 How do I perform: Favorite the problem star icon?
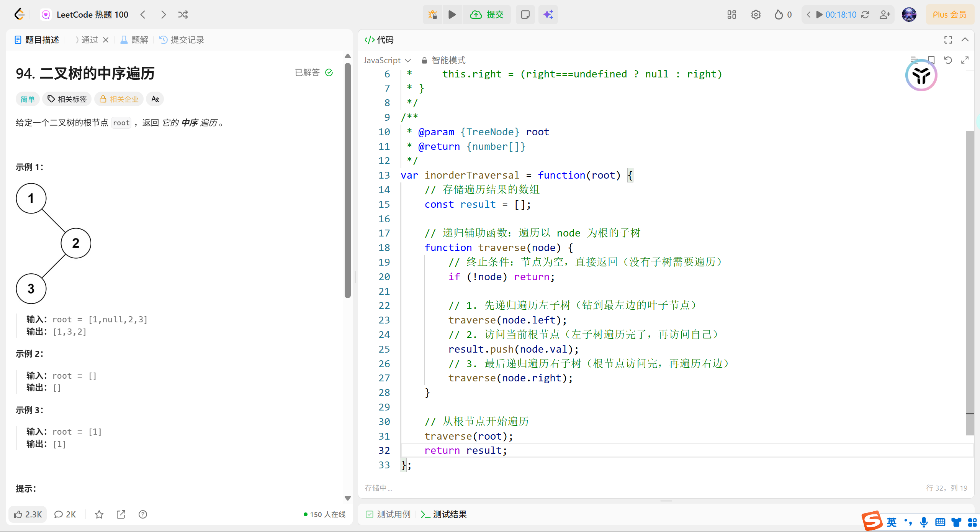99,514
